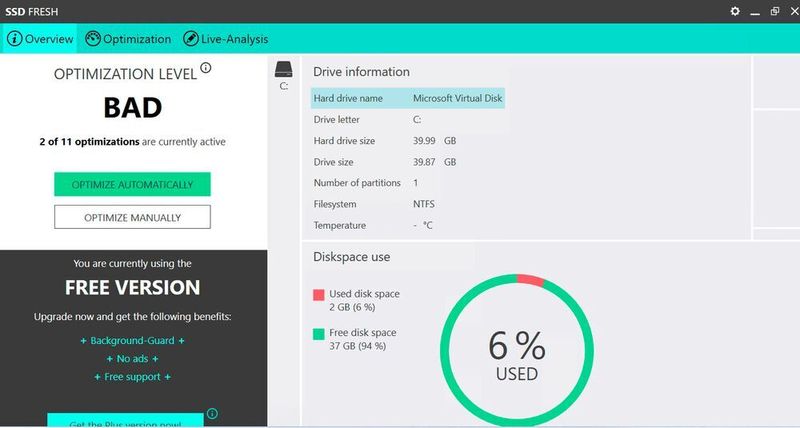This screenshot has height=428, width=800.
Task: Click the Optimize Automatically button
Action: pos(132,184)
